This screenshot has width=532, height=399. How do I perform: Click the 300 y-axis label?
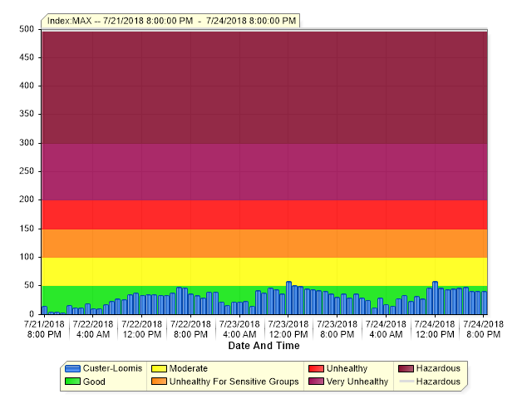click(x=27, y=143)
